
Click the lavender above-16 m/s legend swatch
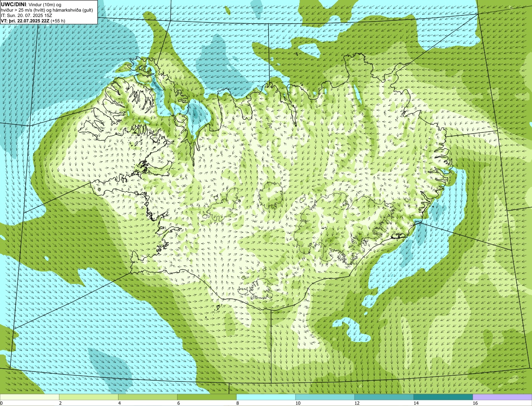tap(502, 397)
